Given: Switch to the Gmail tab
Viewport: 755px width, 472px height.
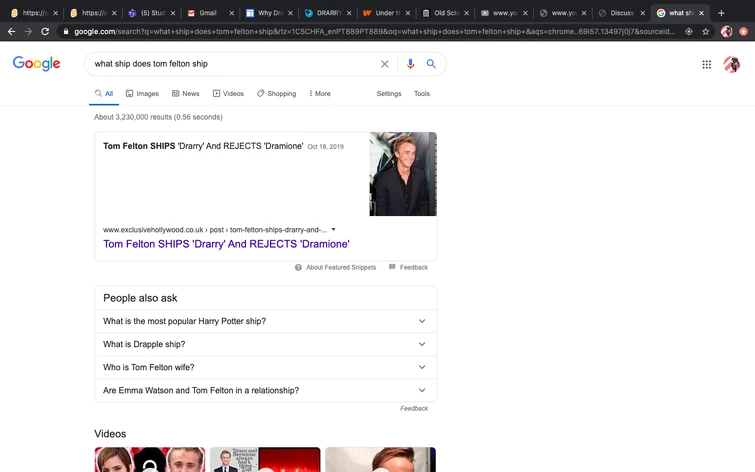Looking at the screenshot, I should click(x=208, y=13).
